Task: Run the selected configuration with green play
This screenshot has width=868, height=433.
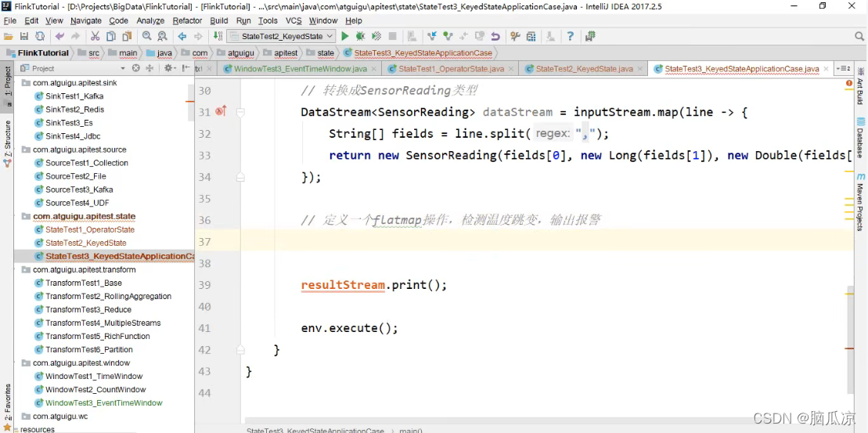Action: [345, 36]
